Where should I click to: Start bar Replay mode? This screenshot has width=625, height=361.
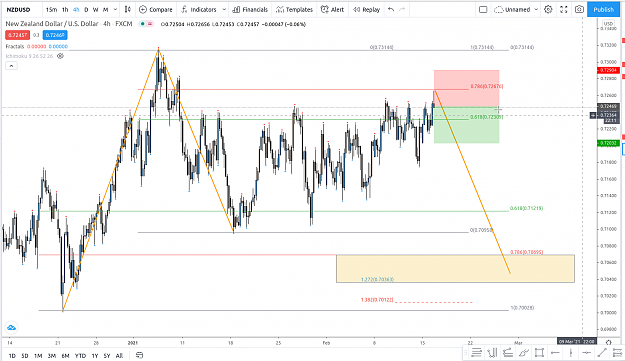click(x=366, y=10)
